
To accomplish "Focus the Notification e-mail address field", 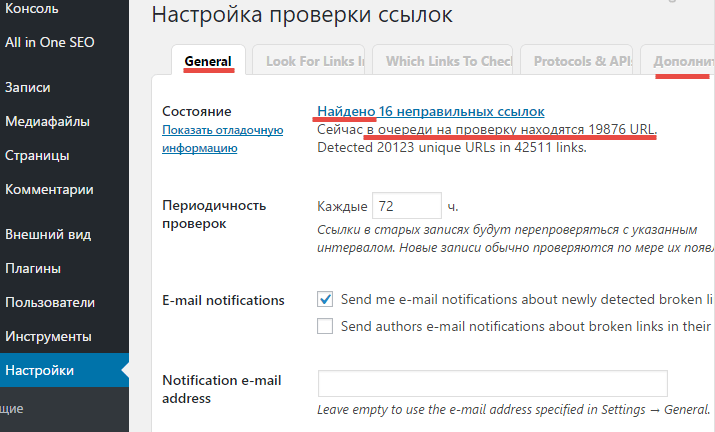I will (492, 384).
